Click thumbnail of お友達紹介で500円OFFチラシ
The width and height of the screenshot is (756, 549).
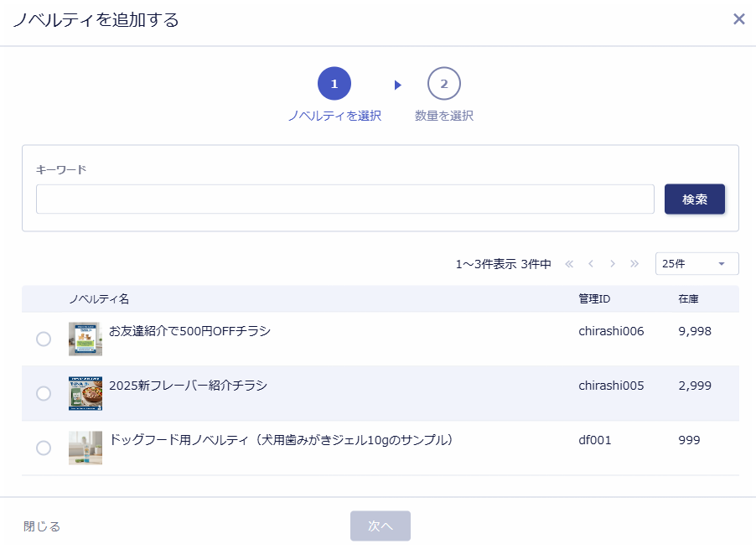85,339
